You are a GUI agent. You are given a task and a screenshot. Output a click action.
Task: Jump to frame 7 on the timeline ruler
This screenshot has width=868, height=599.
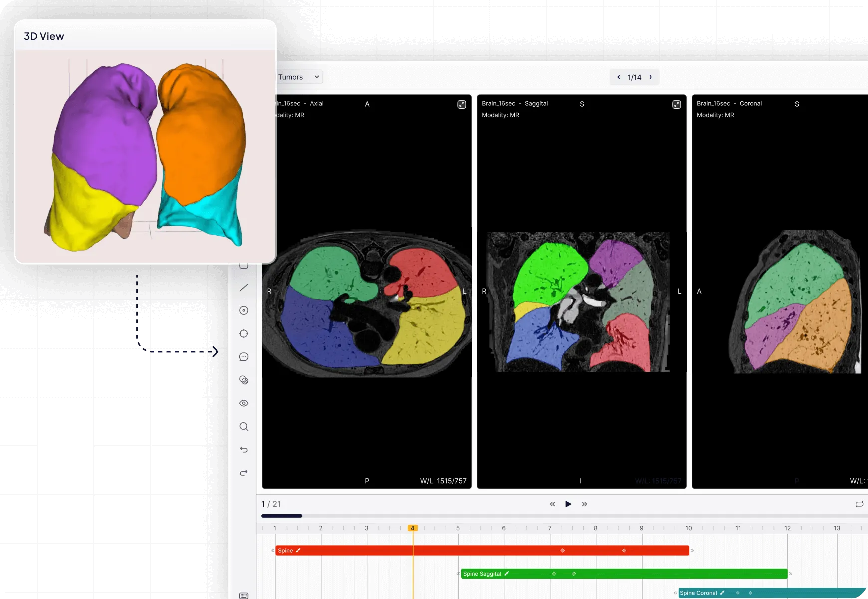550,528
